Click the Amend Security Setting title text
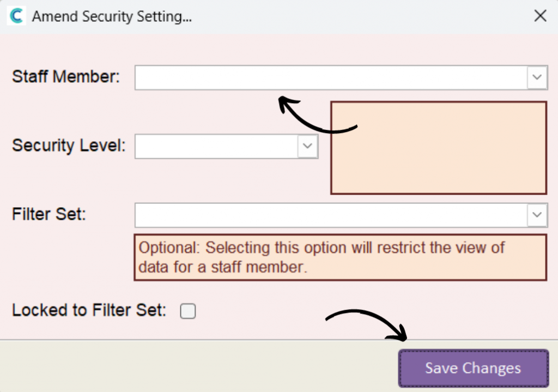The width and height of the screenshot is (558, 392). pos(112,16)
